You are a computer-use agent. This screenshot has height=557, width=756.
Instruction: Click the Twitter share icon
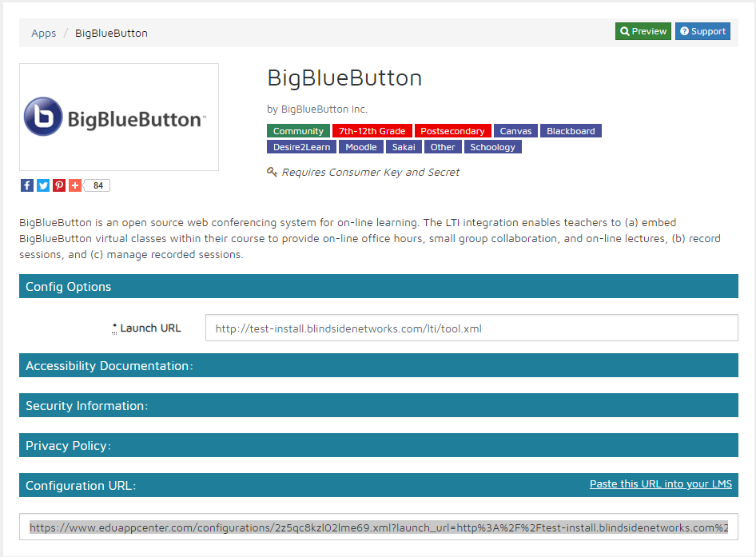coord(43,185)
